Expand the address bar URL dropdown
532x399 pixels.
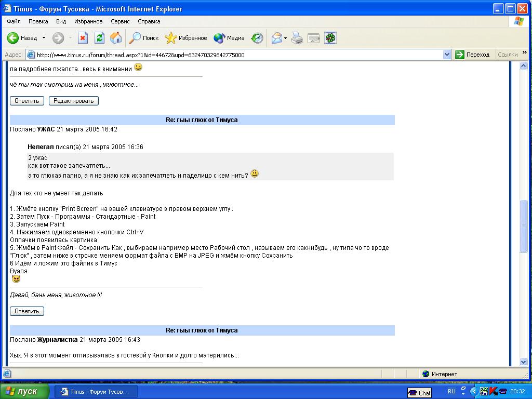click(x=447, y=55)
